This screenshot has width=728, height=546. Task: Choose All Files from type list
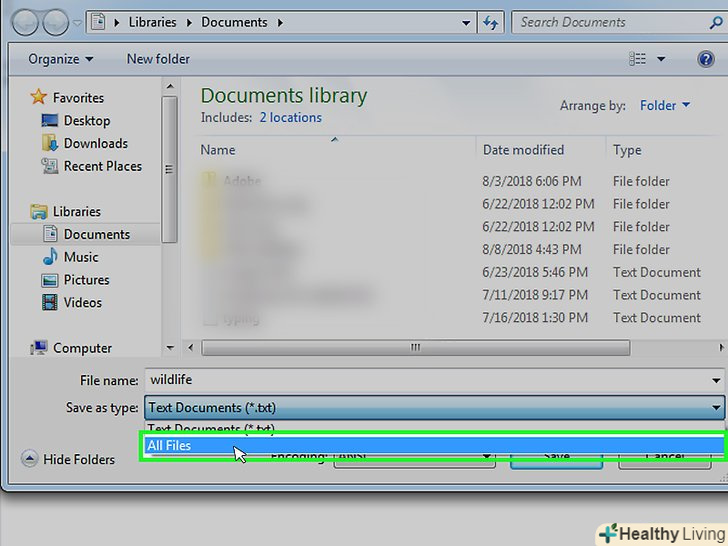point(435,446)
